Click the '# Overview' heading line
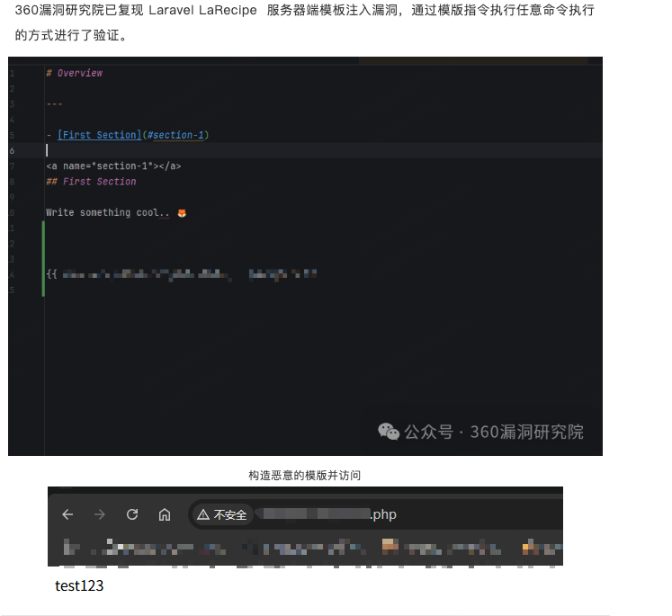The height and width of the screenshot is (616, 672). [75, 73]
